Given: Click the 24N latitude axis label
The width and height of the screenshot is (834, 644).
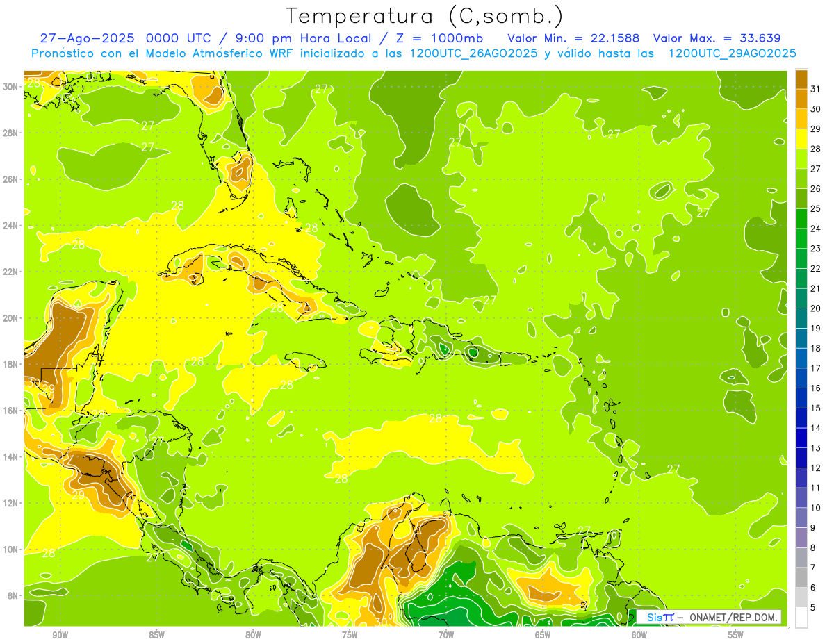Looking at the screenshot, I should (x=10, y=226).
